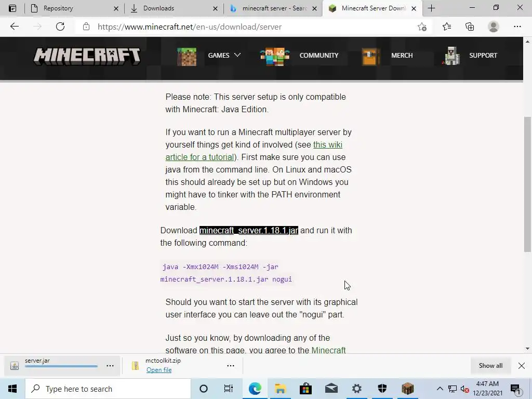This screenshot has width=532, height=399.
Task: Open the Collections icon
Action: (x=470, y=26)
